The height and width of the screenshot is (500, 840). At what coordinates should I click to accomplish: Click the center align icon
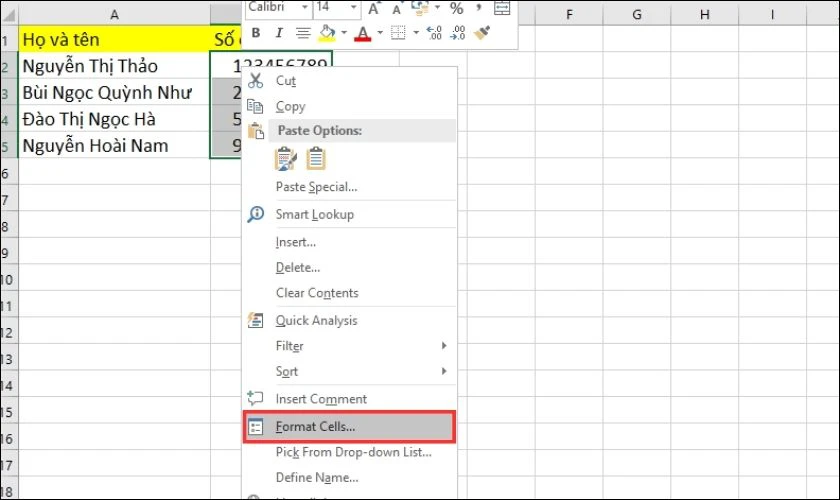(x=303, y=33)
